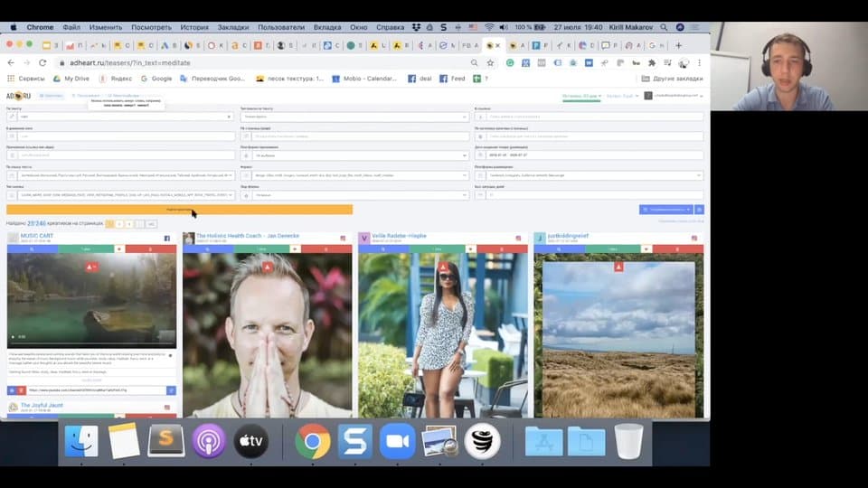Open Sublime Text from the Dock
This screenshot has width=868, height=488.
166,441
